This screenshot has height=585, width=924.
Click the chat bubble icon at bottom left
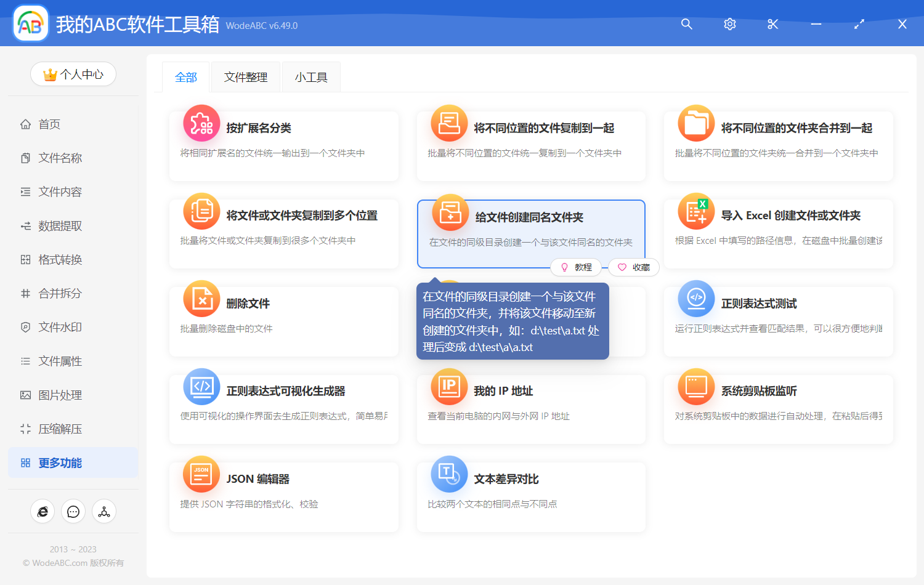click(x=73, y=511)
